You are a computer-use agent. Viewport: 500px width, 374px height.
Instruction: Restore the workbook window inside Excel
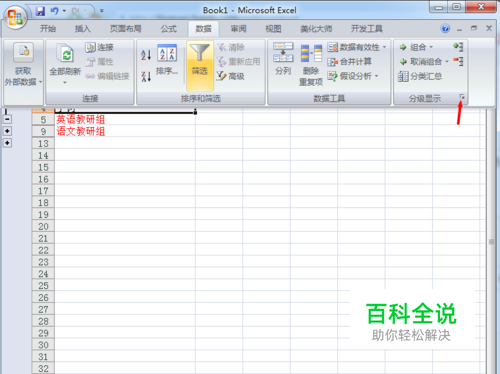click(x=474, y=28)
